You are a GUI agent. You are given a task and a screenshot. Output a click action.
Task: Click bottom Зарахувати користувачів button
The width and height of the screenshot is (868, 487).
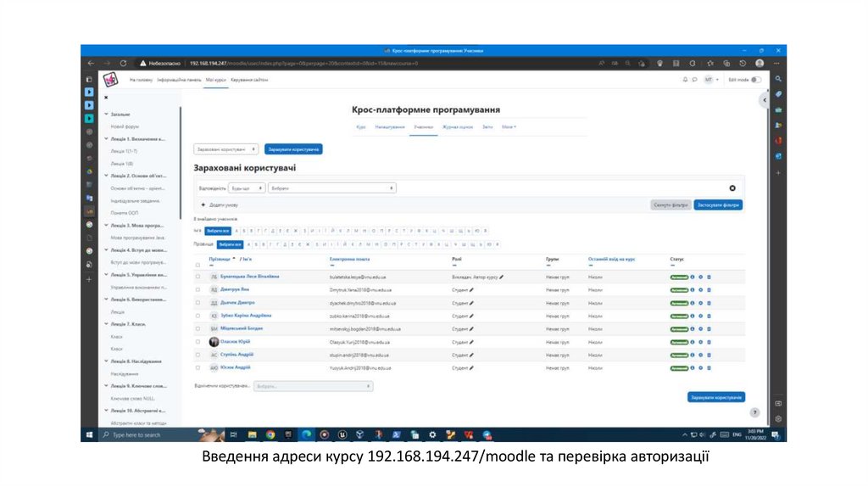point(715,397)
